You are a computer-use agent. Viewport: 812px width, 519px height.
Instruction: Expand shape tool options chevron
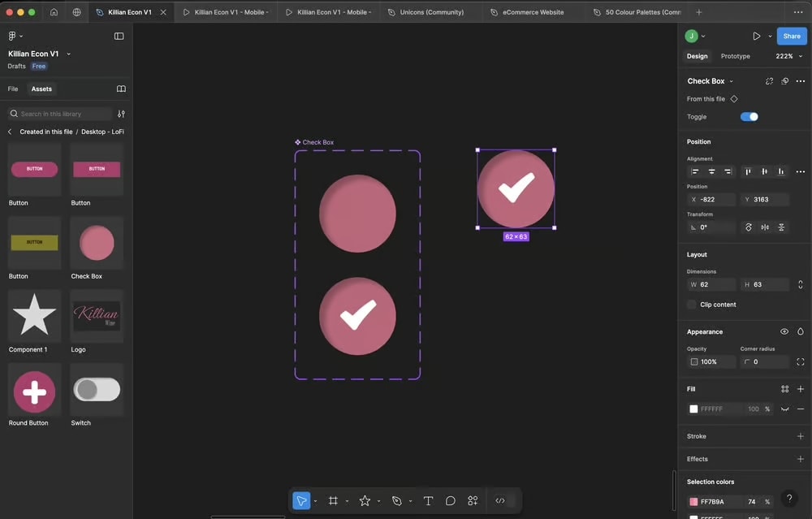click(378, 501)
